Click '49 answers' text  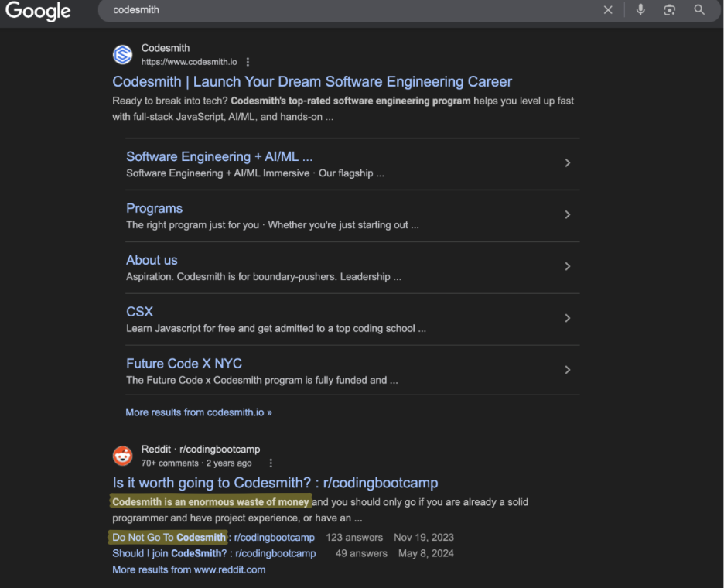[x=361, y=553]
